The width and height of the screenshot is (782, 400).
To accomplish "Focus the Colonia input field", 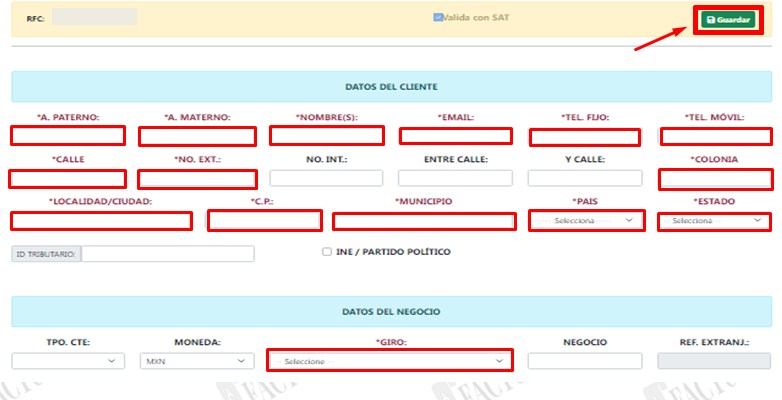I will [x=716, y=180].
